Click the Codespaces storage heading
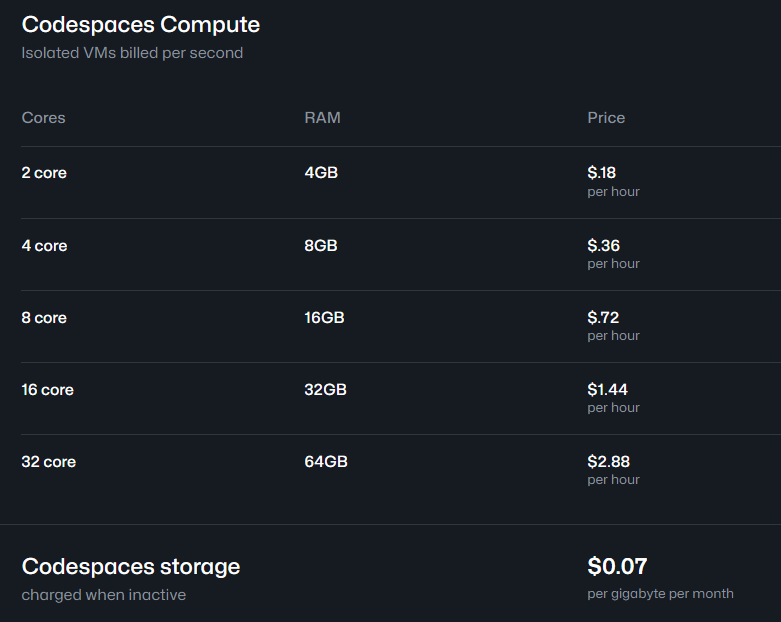 point(130,567)
